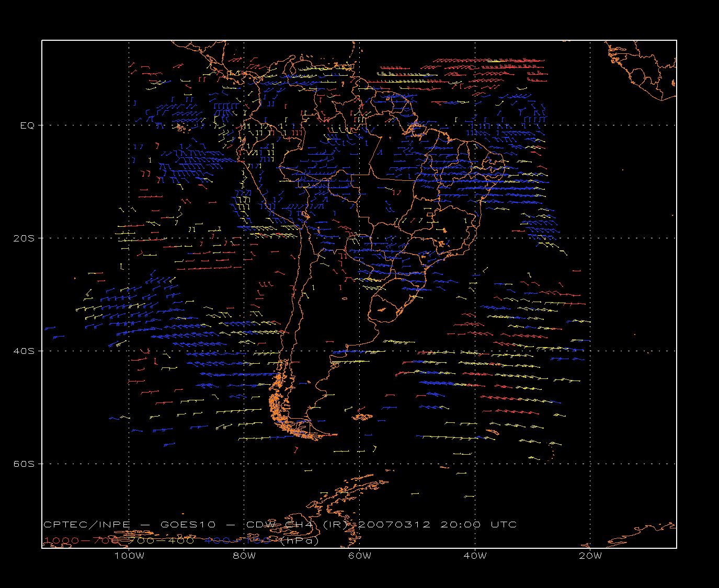719x588 pixels.
Task: Click the EQ latitude label
Action: pos(27,125)
